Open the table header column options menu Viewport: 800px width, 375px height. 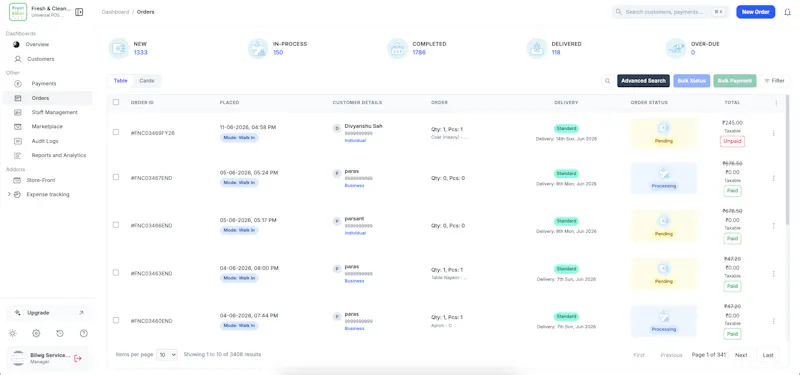[776, 103]
